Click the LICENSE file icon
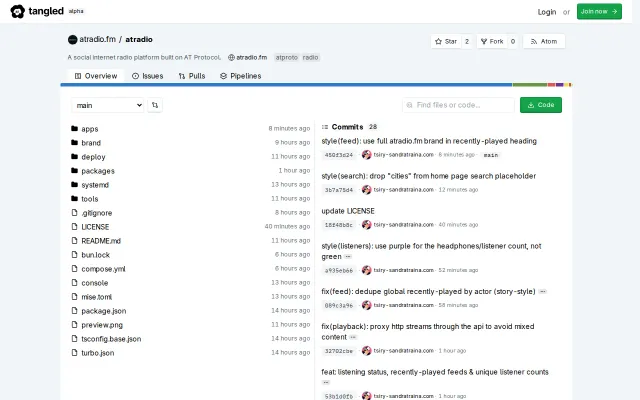 pos(74,227)
